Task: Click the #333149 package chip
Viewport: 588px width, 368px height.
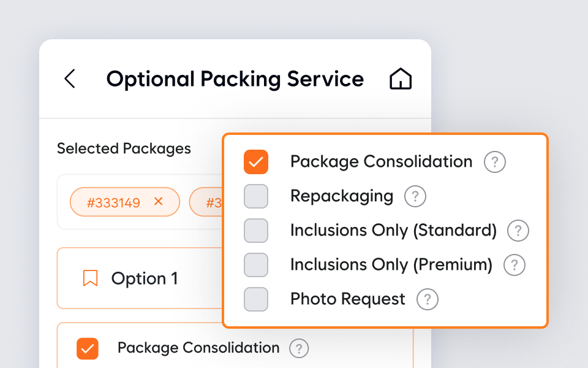Action: point(114,202)
